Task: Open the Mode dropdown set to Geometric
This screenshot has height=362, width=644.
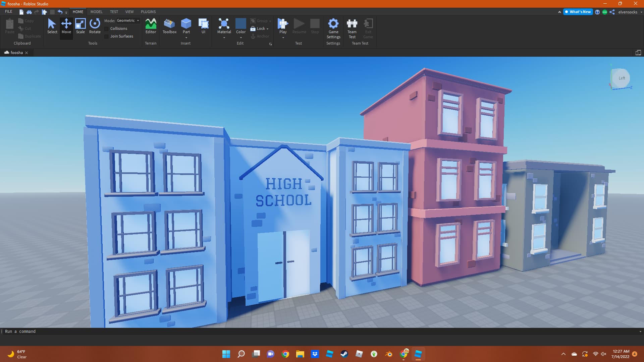Action: (x=127, y=20)
